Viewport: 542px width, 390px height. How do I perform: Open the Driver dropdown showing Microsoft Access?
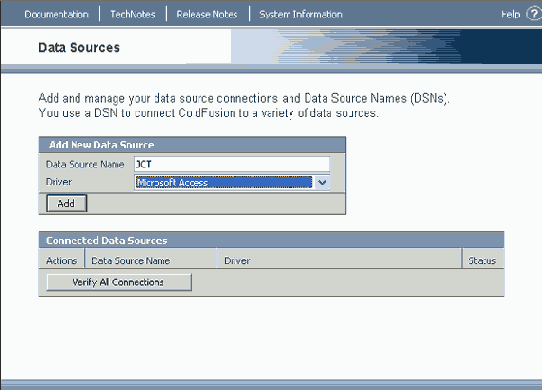(232, 182)
